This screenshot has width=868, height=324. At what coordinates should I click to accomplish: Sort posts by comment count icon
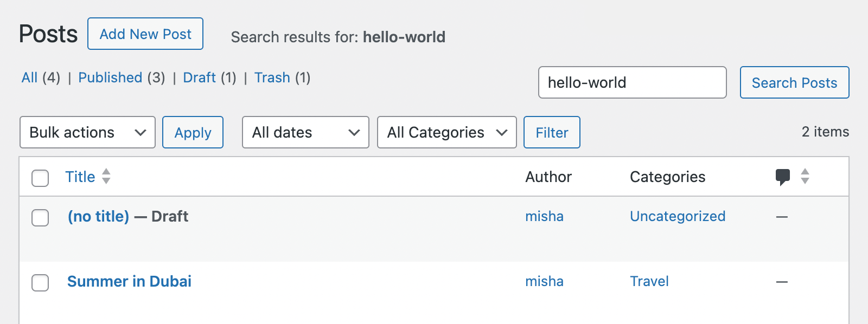click(x=783, y=176)
